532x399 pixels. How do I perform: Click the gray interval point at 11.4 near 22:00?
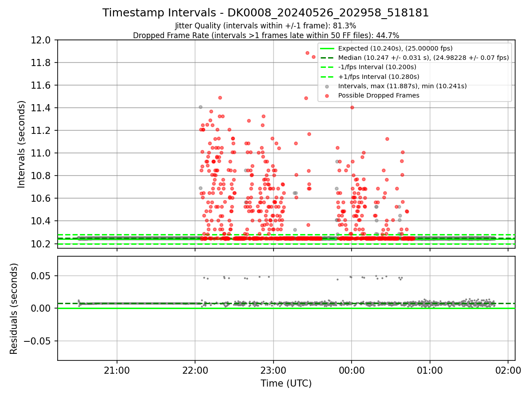pos(200,107)
